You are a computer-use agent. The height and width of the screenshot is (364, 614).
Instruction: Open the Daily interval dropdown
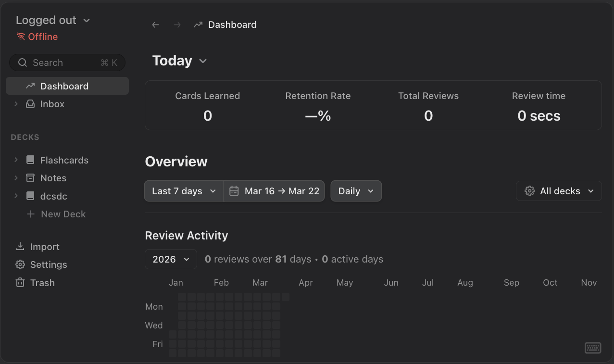(x=356, y=191)
